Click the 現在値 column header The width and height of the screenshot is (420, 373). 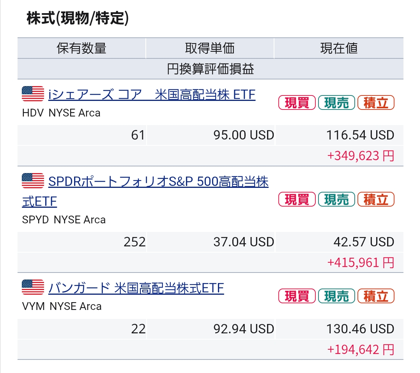[x=339, y=48]
